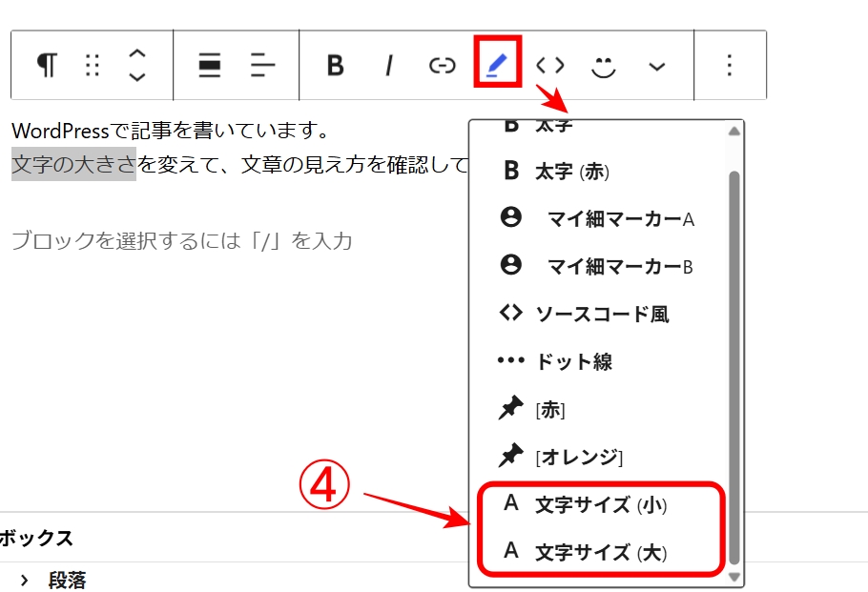Toggle bold formatting in block toolbar
Viewport: 868px width, 592px height.
(x=335, y=65)
